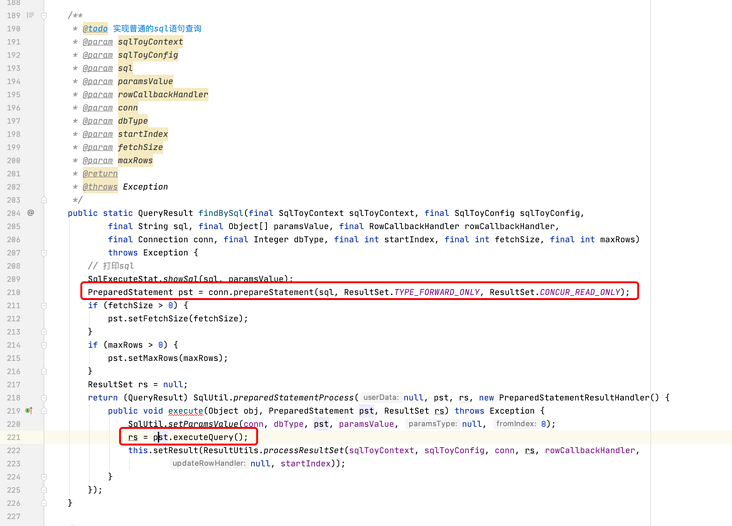Click the 'ResultSet rs = null;' declaration
The width and height of the screenshot is (732, 526).
click(x=138, y=385)
